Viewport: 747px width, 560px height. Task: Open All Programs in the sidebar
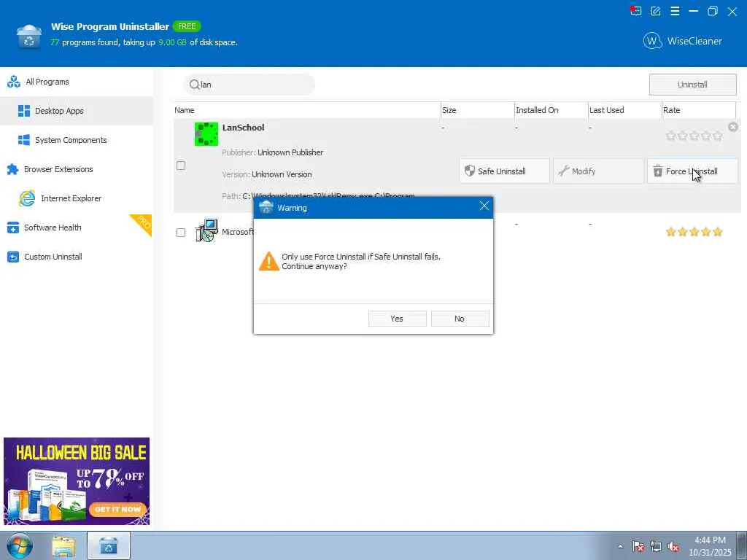[76, 82]
